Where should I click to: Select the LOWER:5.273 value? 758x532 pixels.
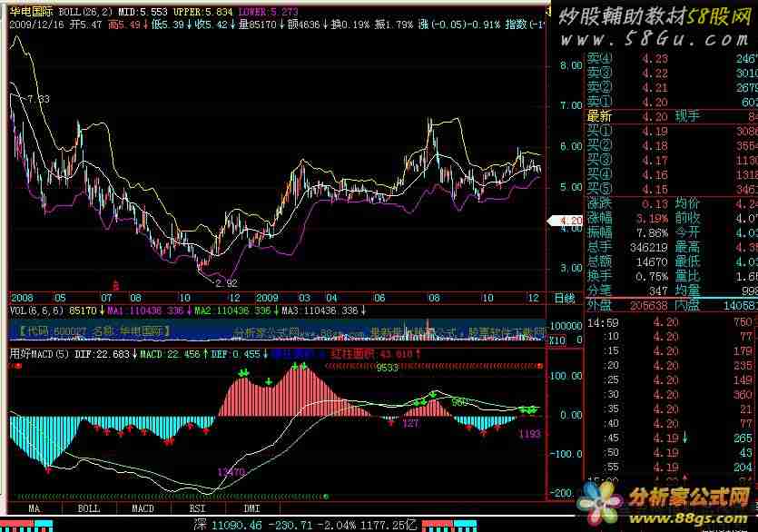(269, 12)
